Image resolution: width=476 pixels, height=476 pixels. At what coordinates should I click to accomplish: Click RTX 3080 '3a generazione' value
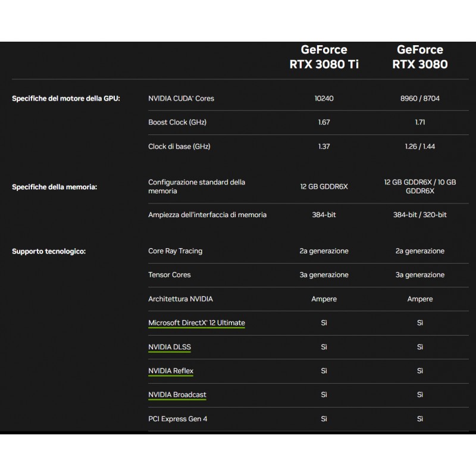tap(420, 275)
